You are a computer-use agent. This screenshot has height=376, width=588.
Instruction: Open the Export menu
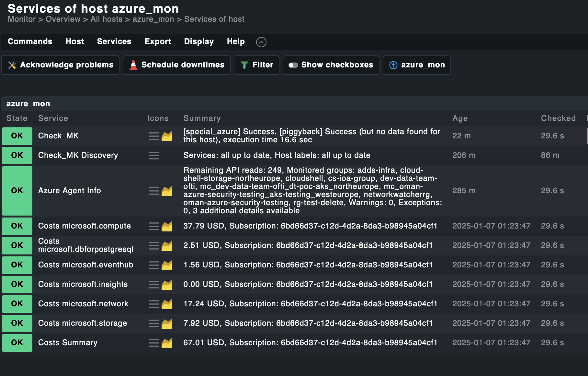(x=158, y=41)
